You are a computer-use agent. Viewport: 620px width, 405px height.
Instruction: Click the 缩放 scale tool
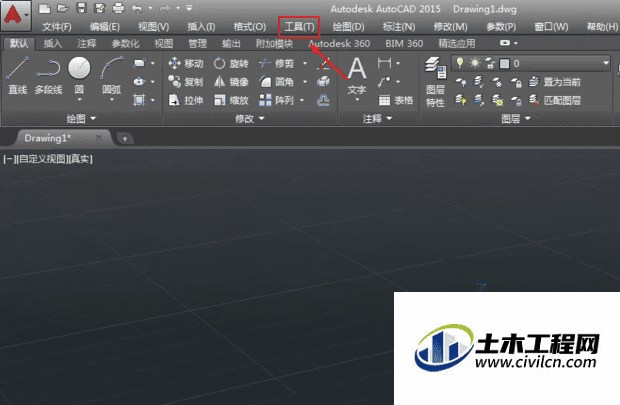[x=231, y=100]
